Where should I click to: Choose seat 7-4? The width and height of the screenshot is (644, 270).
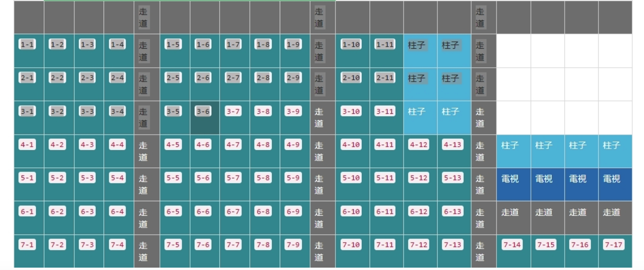[117, 245]
